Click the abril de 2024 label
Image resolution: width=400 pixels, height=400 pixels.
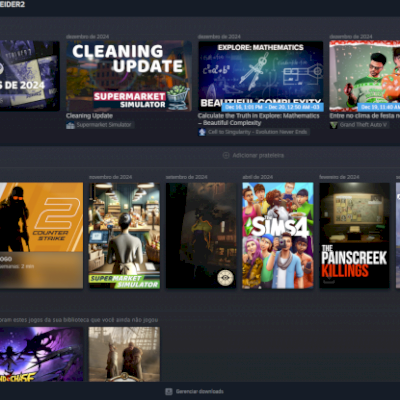coord(257,177)
